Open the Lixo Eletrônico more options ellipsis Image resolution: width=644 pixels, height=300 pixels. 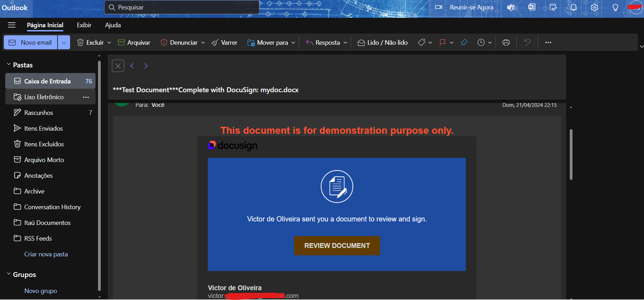[86, 97]
